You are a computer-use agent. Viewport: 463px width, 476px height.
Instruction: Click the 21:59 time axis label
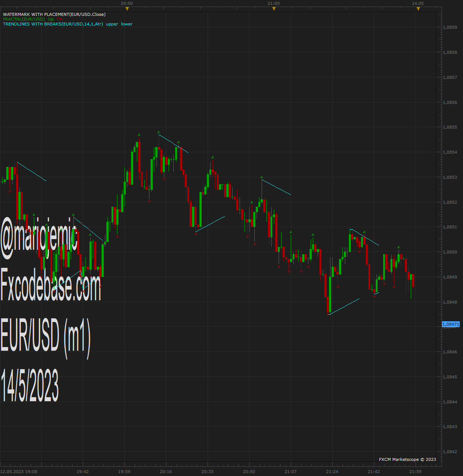(x=416, y=472)
